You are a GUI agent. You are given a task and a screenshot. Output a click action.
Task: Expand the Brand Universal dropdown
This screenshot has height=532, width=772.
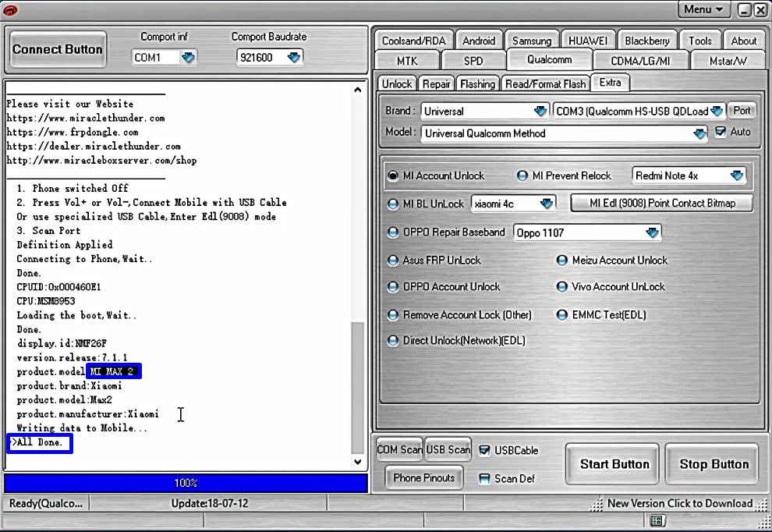point(540,112)
